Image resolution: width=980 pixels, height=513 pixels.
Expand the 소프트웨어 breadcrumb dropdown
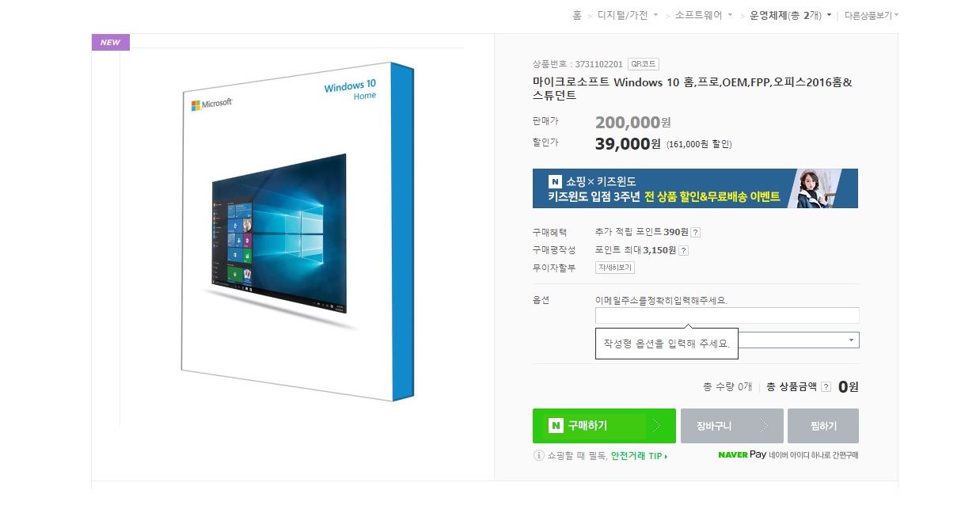(x=731, y=16)
